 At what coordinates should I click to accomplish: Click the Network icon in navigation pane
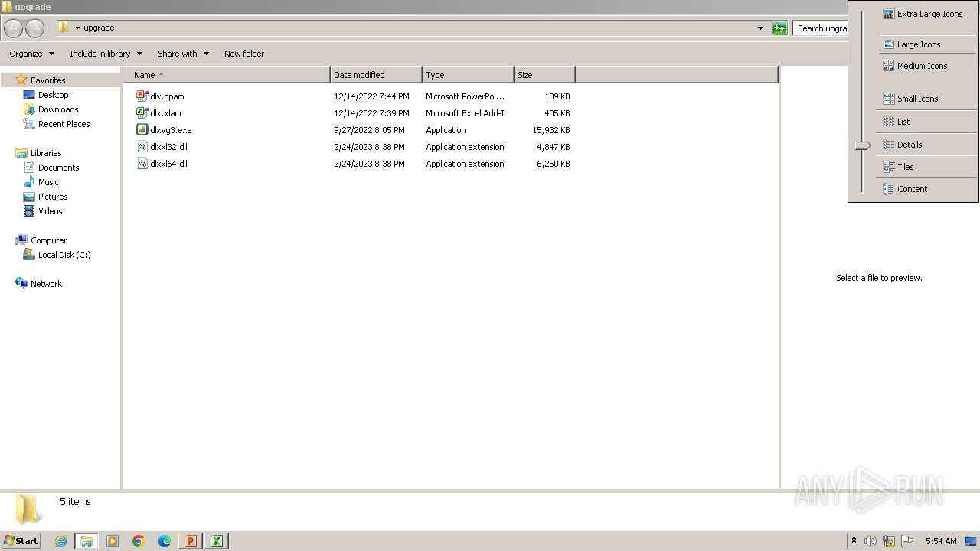[21, 284]
